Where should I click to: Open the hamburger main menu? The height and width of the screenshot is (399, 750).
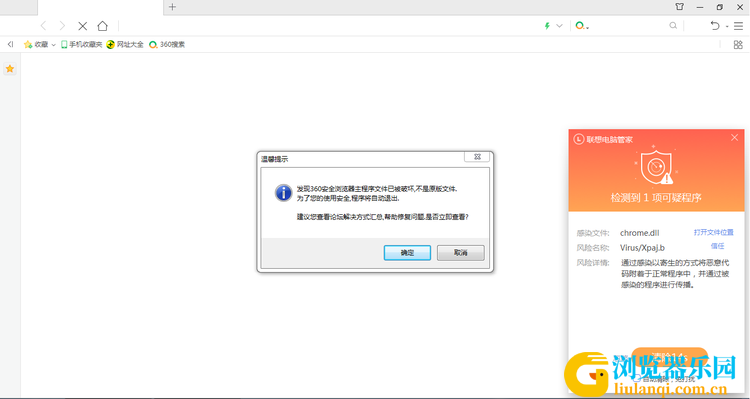(x=739, y=26)
